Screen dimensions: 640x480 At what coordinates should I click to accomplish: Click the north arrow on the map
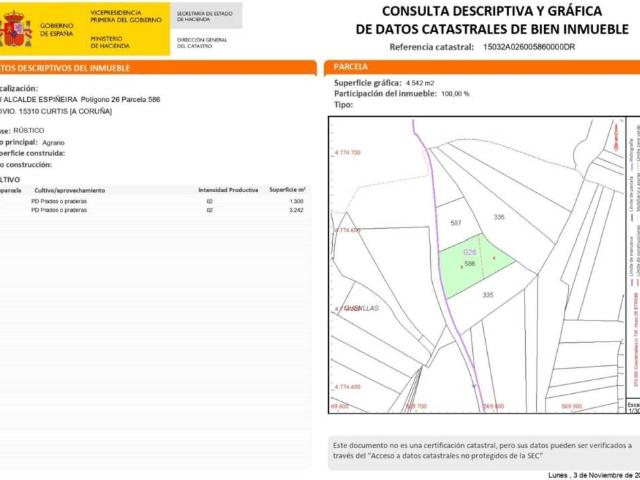pos(616,136)
